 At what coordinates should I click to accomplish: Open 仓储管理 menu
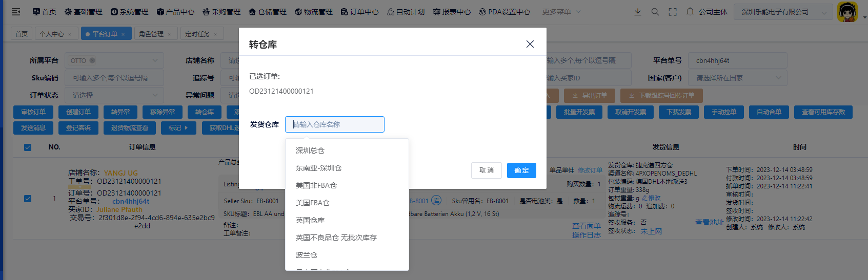point(268,12)
